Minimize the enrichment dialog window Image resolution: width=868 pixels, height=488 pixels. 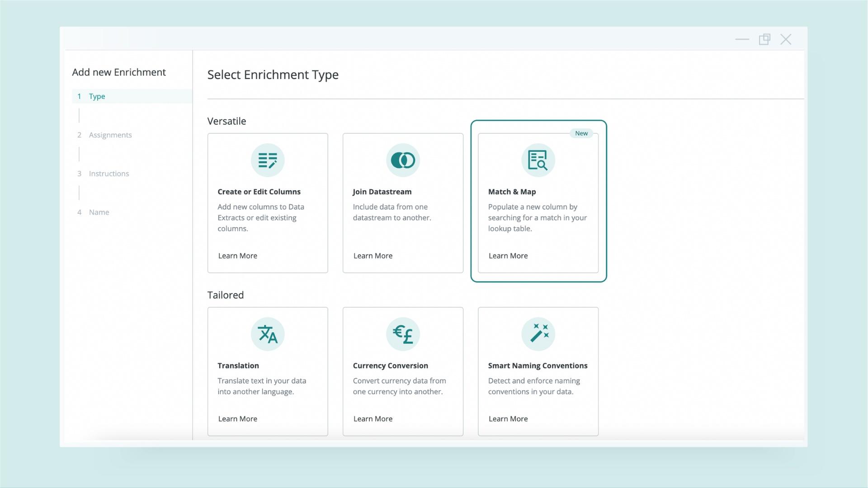click(742, 39)
